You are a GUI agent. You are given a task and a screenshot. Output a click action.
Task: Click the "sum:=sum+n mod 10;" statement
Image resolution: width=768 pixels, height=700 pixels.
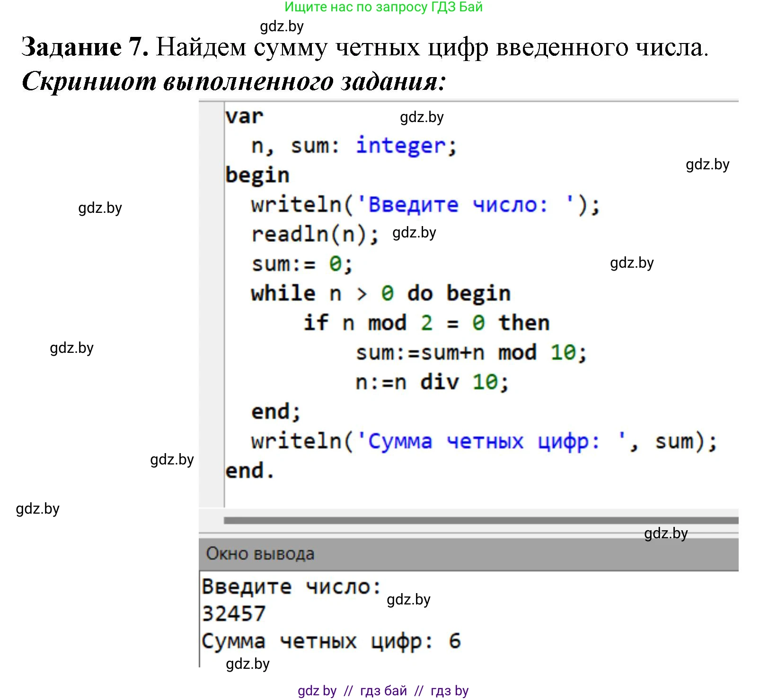pyautogui.click(x=471, y=353)
